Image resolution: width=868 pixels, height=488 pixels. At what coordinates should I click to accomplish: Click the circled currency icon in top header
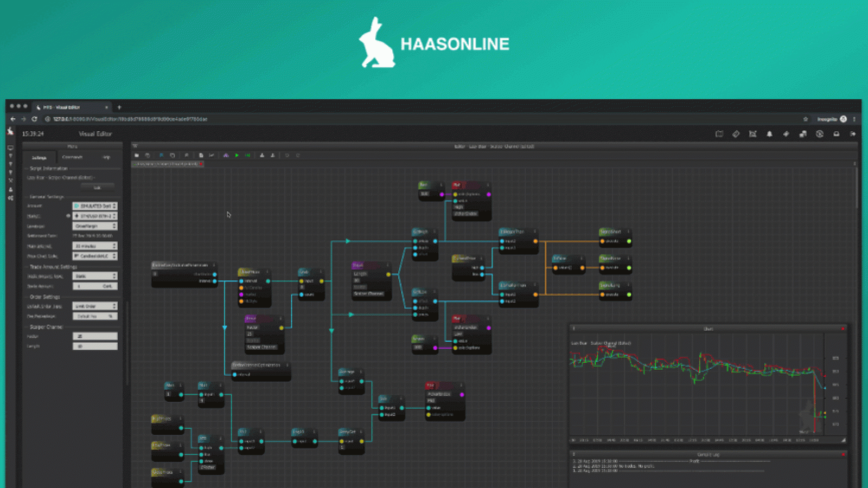(x=820, y=134)
